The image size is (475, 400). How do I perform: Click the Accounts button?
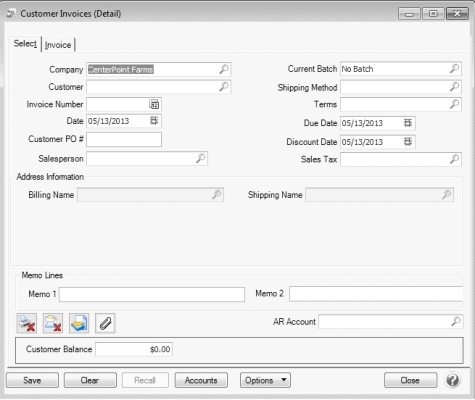click(x=201, y=380)
